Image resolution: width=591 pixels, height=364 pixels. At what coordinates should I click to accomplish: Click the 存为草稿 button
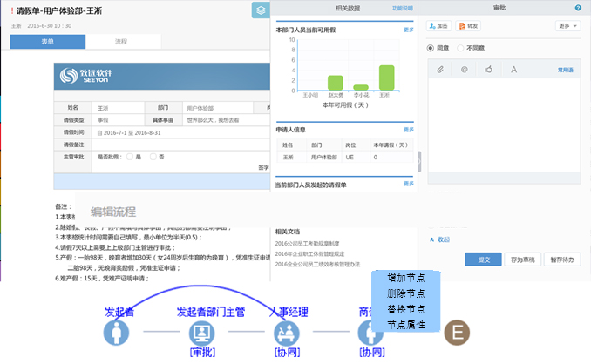pos(522,259)
